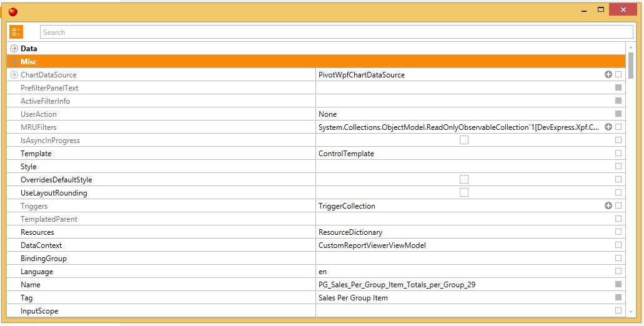Click the ReadOnlyObservableCollection value text
644x326 pixels.
tap(458, 127)
